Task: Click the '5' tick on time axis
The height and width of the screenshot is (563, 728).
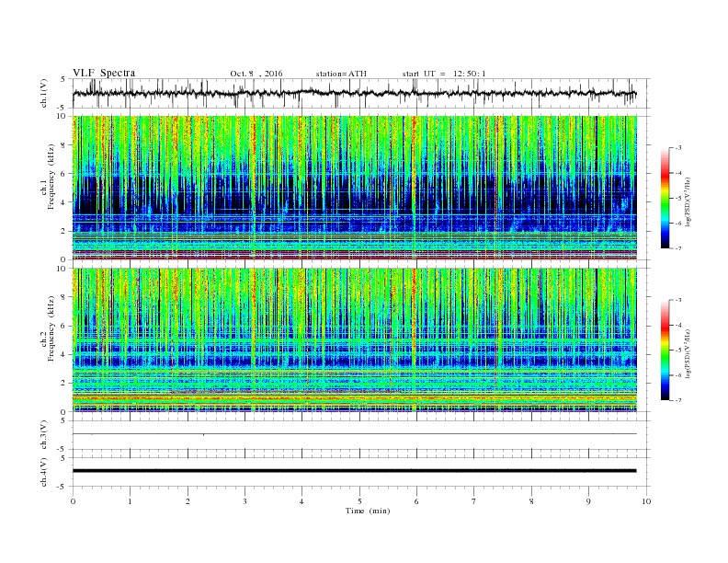Action: 359,501
